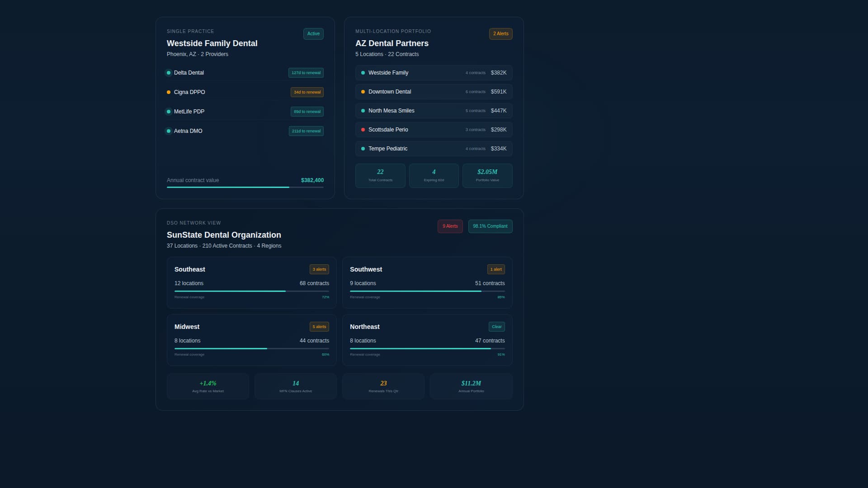Click the 127d to renewal tag
This screenshot has width=868, height=488.
click(x=306, y=73)
